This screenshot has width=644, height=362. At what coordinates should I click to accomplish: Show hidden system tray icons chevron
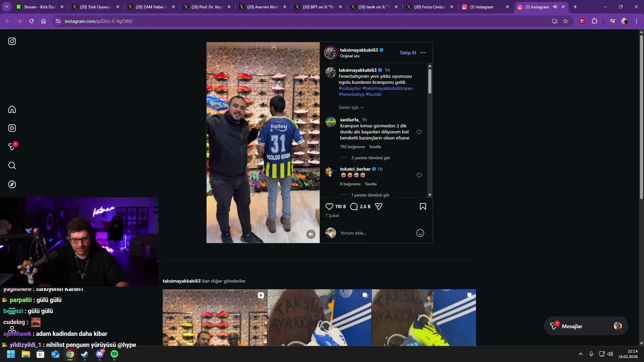pyautogui.click(x=580, y=354)
